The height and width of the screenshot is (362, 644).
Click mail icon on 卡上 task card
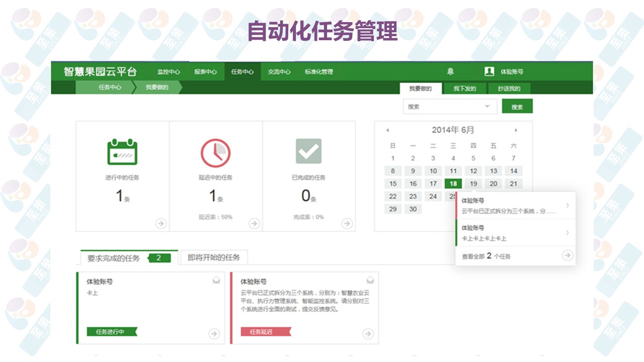[216, 281]
